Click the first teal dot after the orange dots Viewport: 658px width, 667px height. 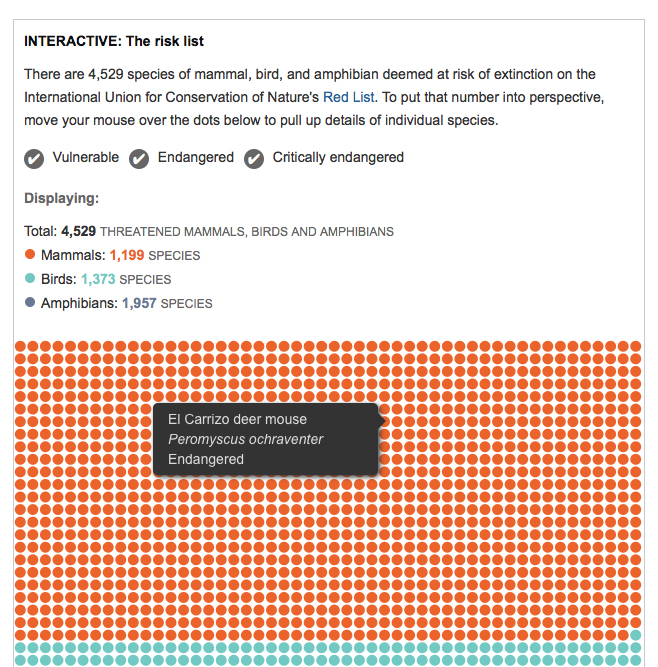635,635
